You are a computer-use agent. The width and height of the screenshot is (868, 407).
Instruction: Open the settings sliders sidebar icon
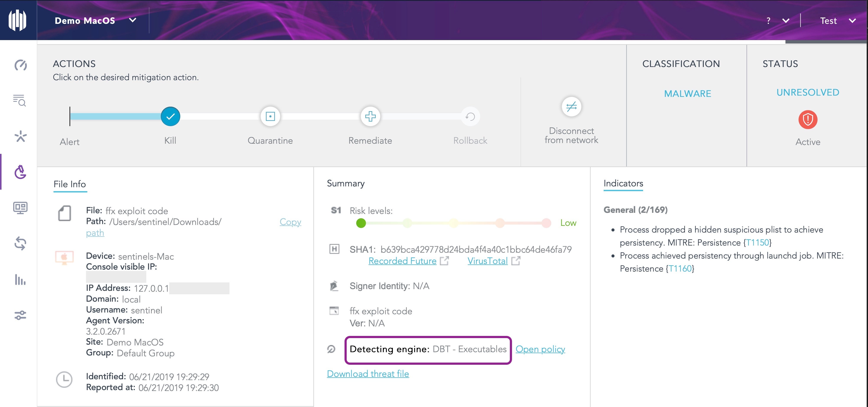click(x=20, y=315)
